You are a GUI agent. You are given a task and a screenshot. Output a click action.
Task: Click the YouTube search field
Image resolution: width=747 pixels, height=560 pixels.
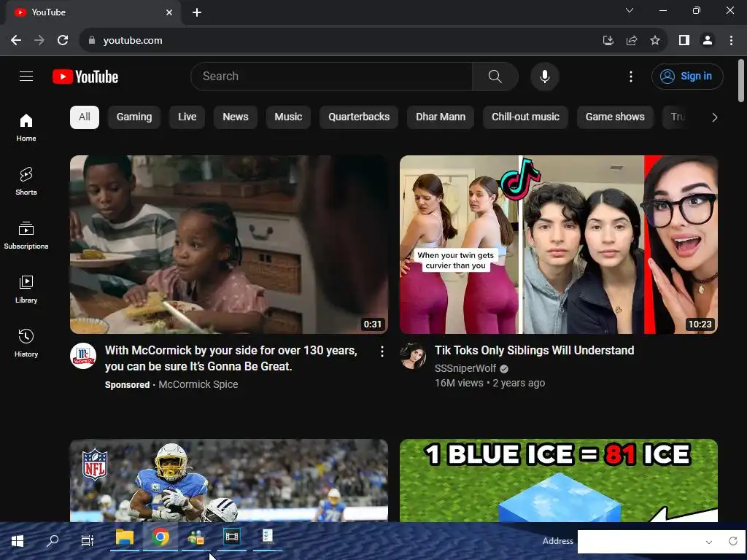(332, 76)
